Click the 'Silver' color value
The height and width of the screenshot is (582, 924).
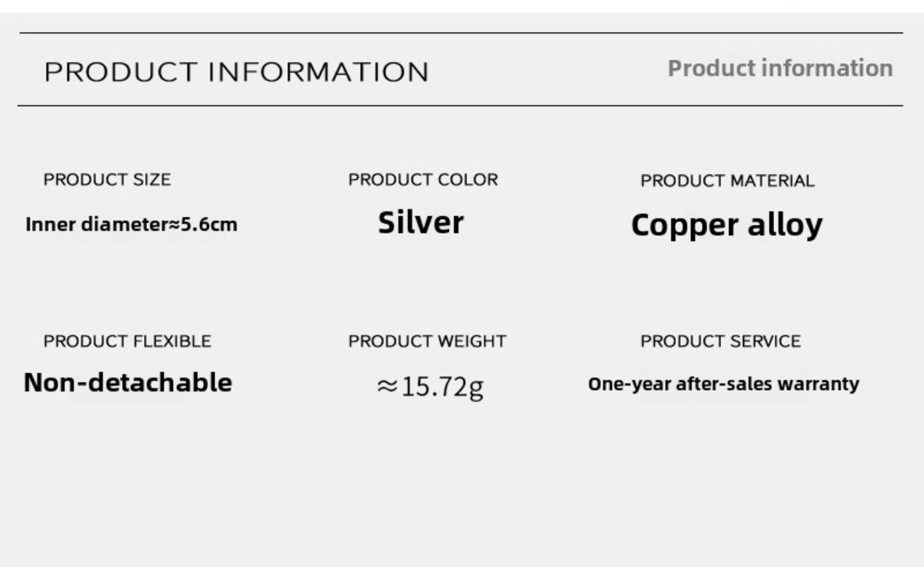pos(421,223)
